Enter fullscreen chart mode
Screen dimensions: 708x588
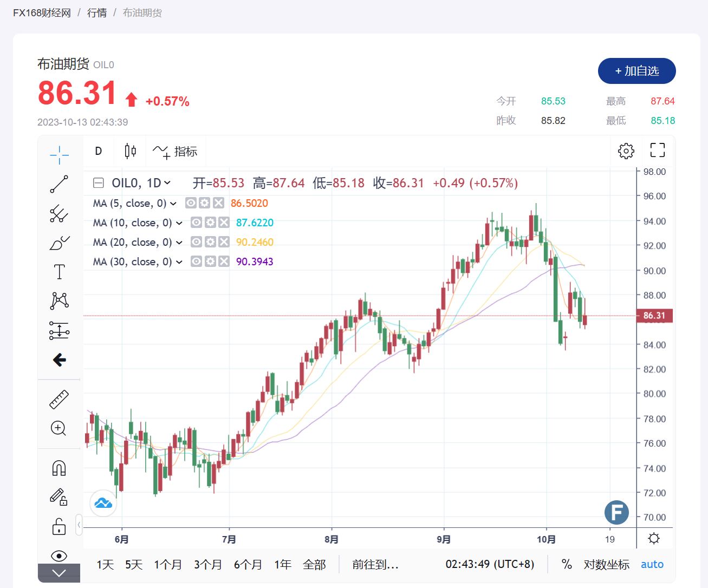(657, 151)
